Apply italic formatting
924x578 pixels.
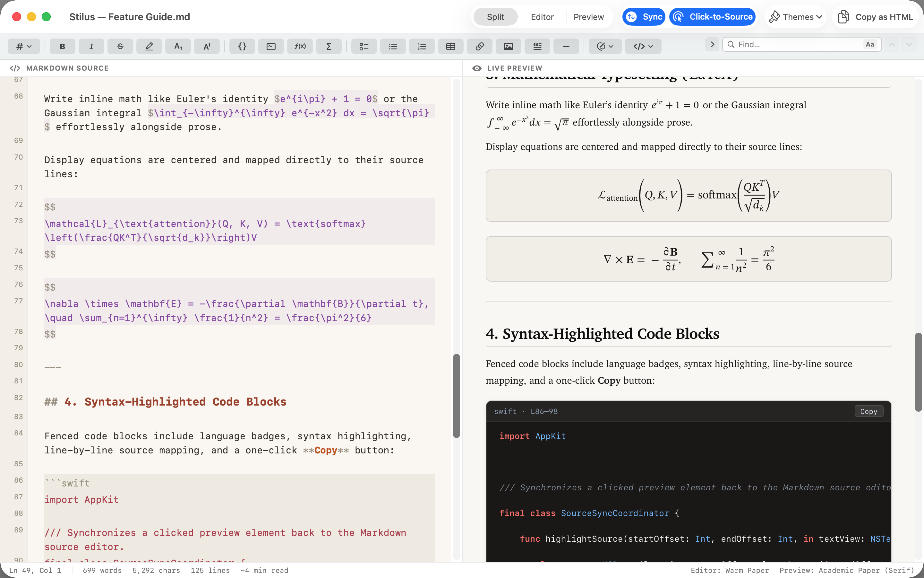point(91,46)
